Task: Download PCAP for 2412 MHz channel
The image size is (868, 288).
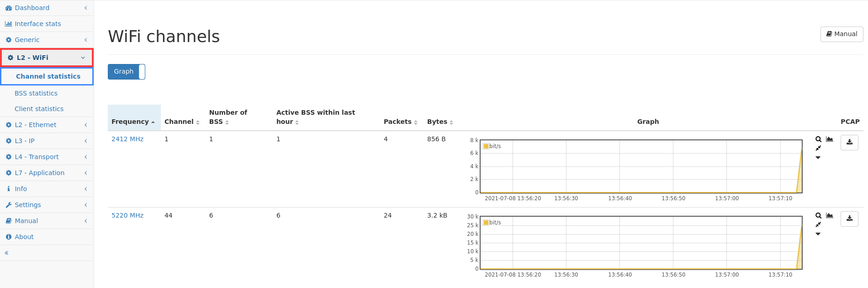Action: [x=849, y=142]
